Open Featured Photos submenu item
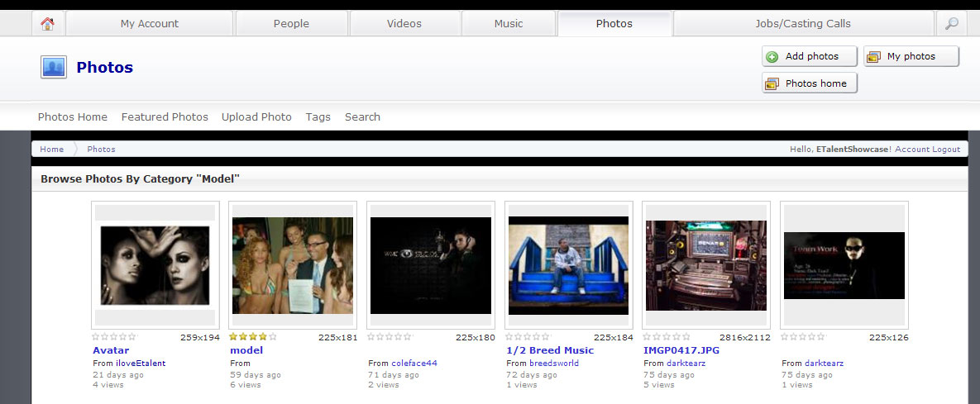This screenshot has width=980, height=404. click(x=165, y=117)
